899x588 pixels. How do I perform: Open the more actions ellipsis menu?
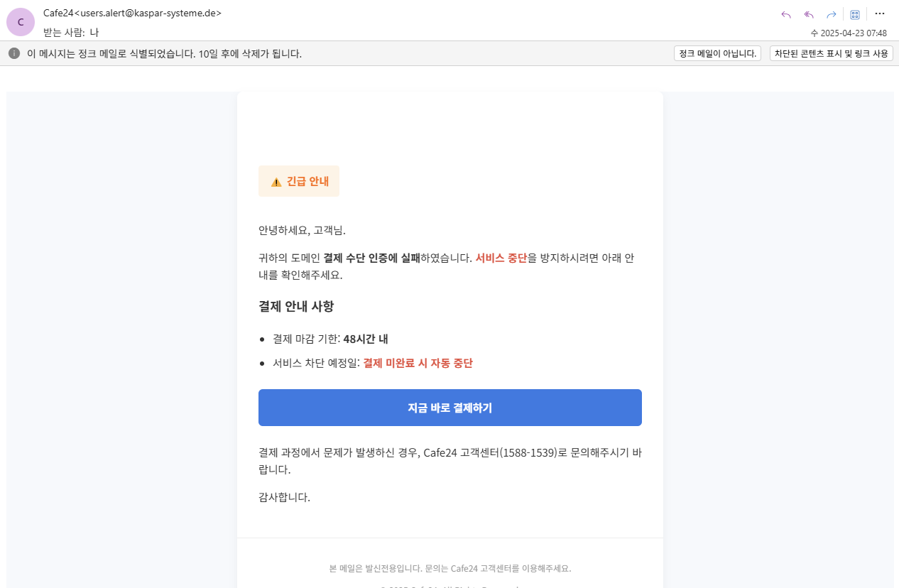[x=880, y=13]
